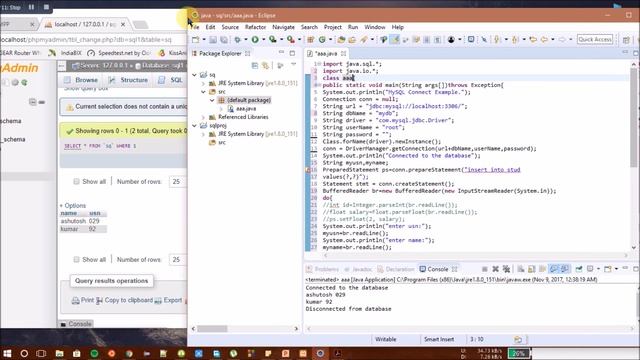Image resolution: width=640 pixels, height=360 pixels.
Task: Expand the aaa.java tree node
Action: 221,109
